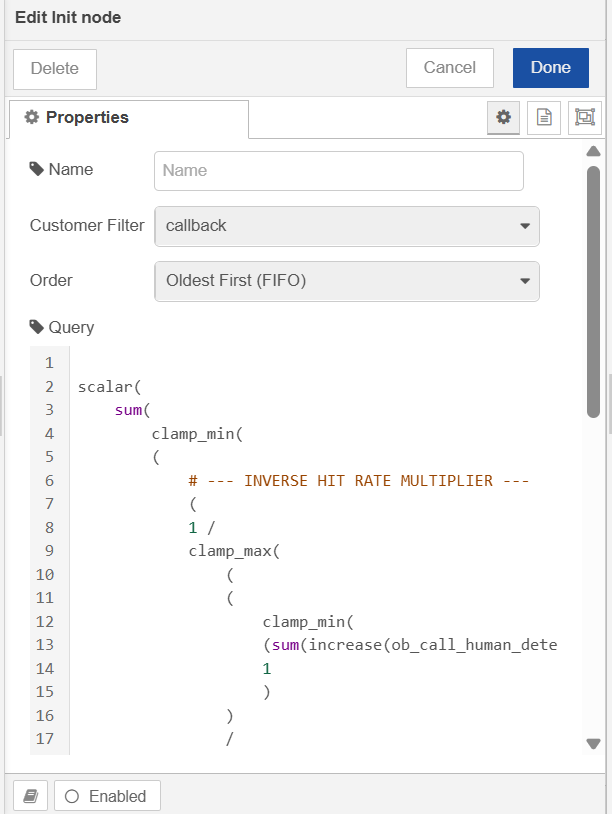Open node description document icon
This screenshot has height=814, width=612.
[543, 118]
